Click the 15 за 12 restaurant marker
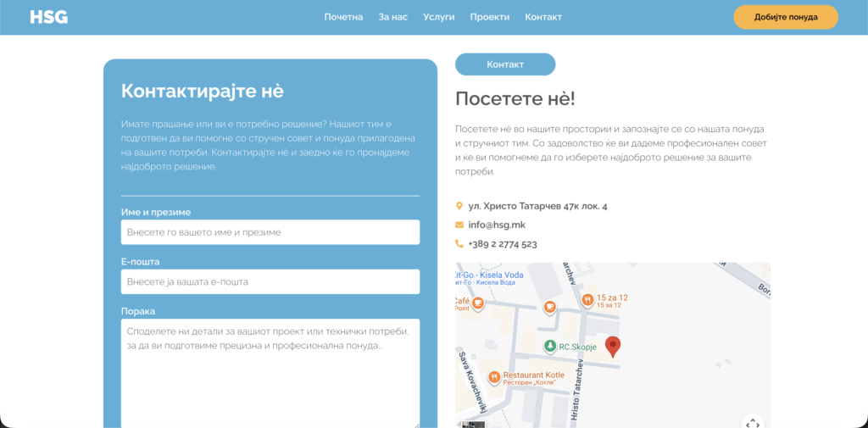868x428 pixels. click(587, 301)
